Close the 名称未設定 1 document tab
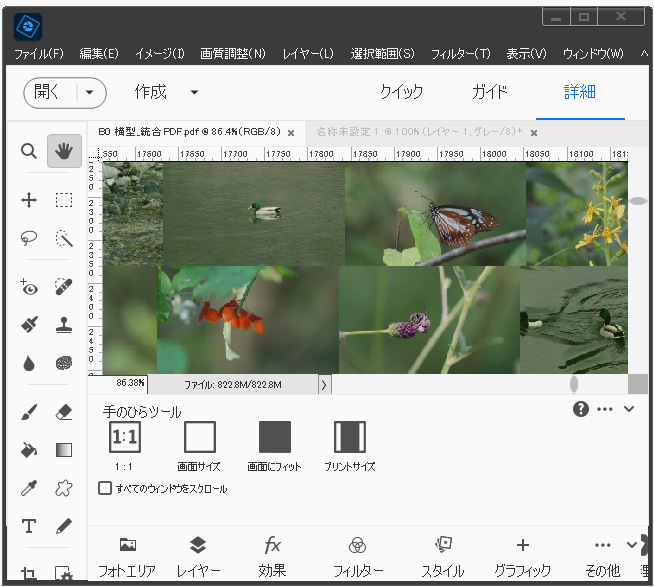 (x=534, y=133)
